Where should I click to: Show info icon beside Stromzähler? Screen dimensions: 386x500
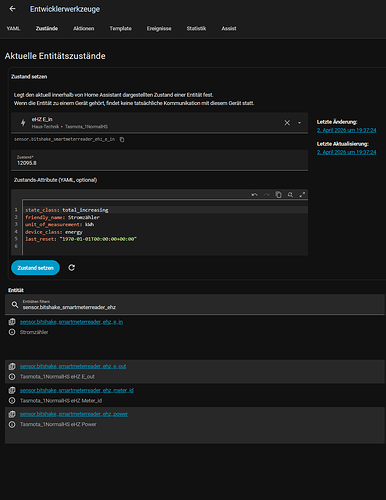tap(12, 332)
